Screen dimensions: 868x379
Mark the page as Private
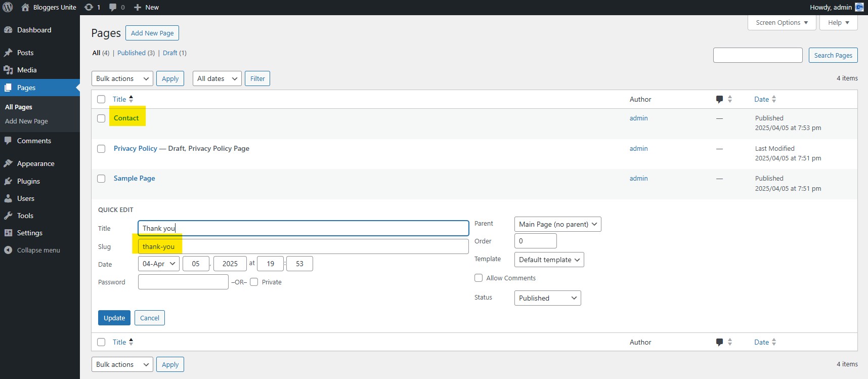pos(254,282)
